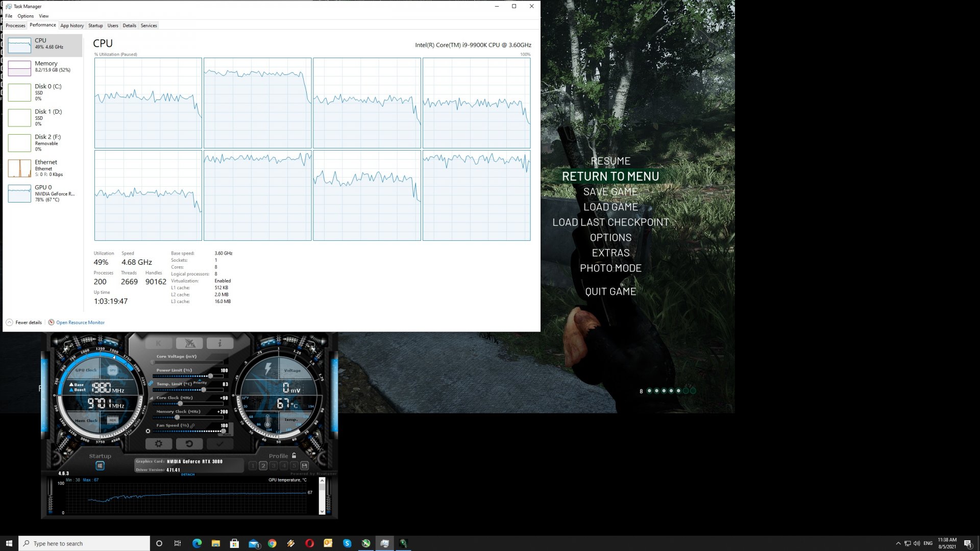Screen dimensions: 980x551
Task: Open Afterburner settings gear button
Action: [x=158, y=444]
